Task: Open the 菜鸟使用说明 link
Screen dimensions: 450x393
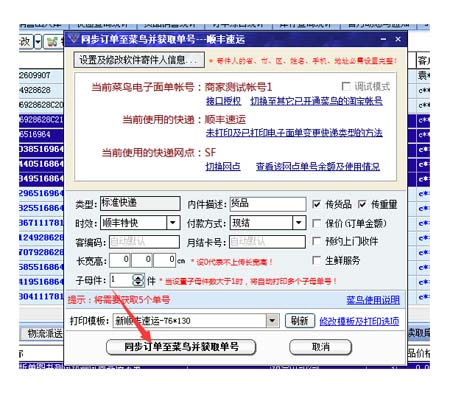Action: (x=373, y=300)
